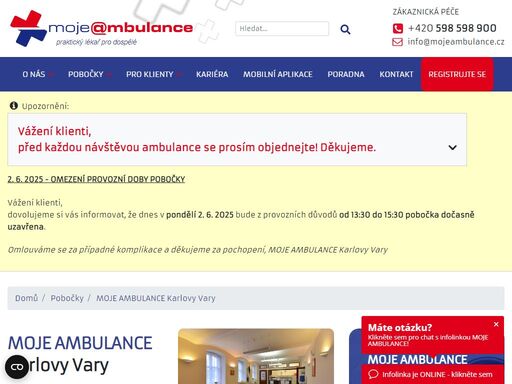Click Infolinka je ONLINE chat bar
The width and height of the screenshot is (512, 384).
433,374
